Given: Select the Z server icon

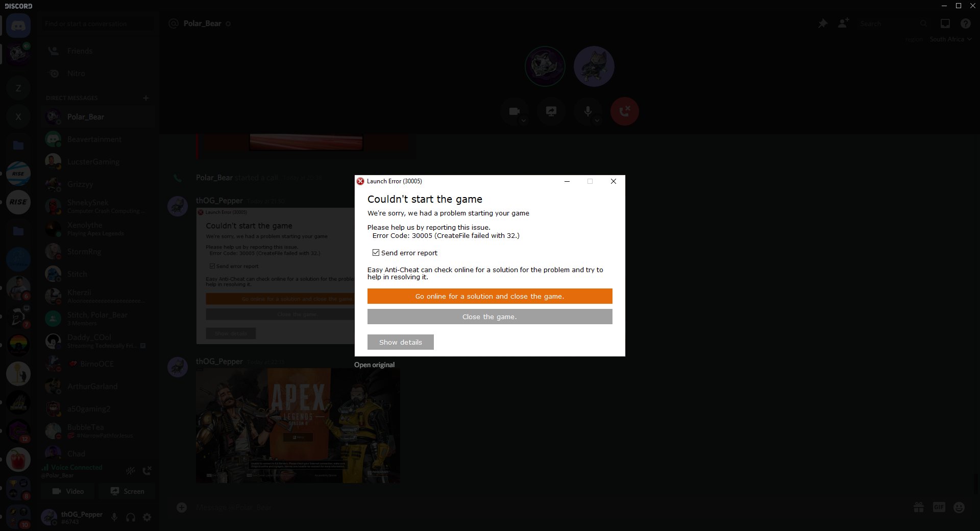Looking at the screenshot, I should tap(18, 88).
